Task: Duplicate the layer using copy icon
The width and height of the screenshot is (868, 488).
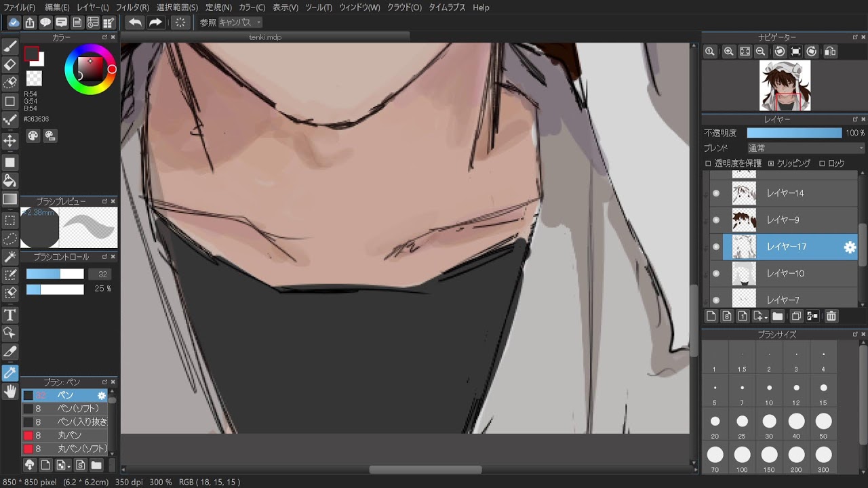Action: tap(796, 316)
